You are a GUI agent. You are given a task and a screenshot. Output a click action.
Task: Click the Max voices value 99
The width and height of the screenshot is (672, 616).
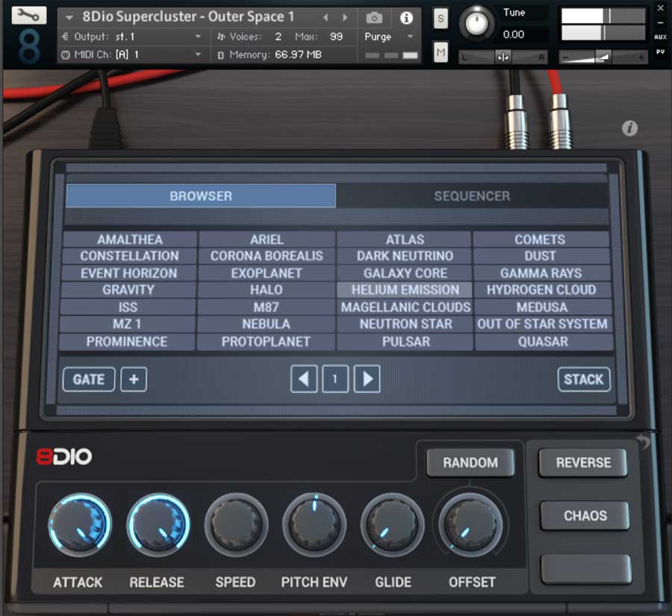click(x=336, y=37)
